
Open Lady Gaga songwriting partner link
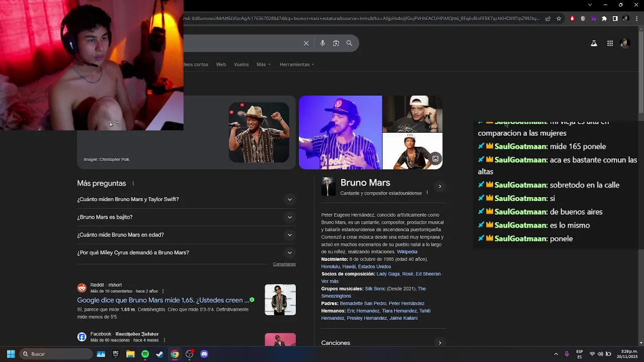tap(388, 274)
